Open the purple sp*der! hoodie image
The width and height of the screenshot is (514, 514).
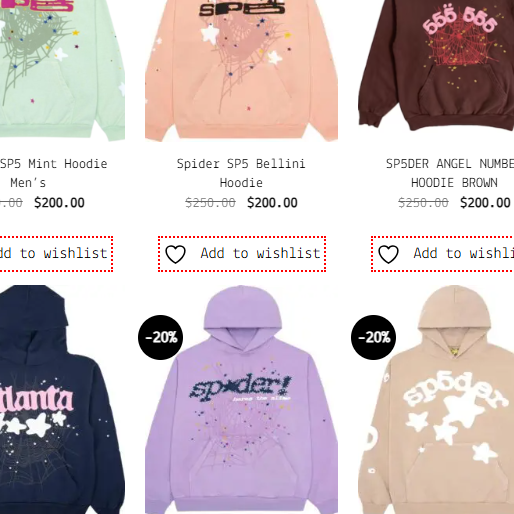241,399
